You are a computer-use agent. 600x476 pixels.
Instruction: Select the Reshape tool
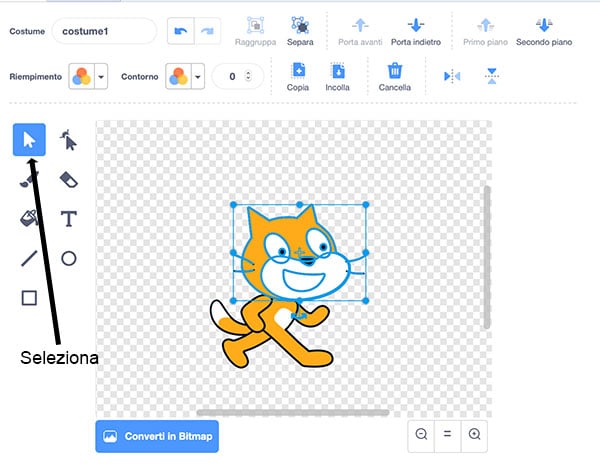pos(68,139)
